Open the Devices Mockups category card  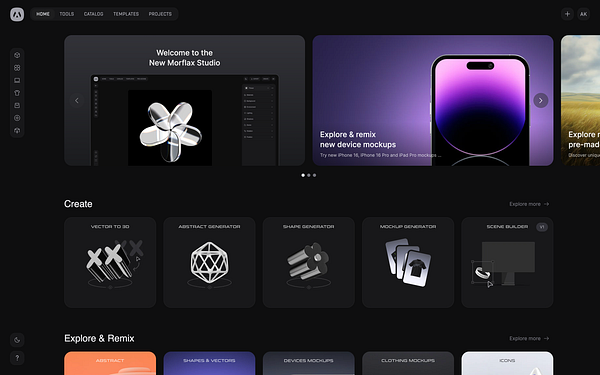coord(308,363)
